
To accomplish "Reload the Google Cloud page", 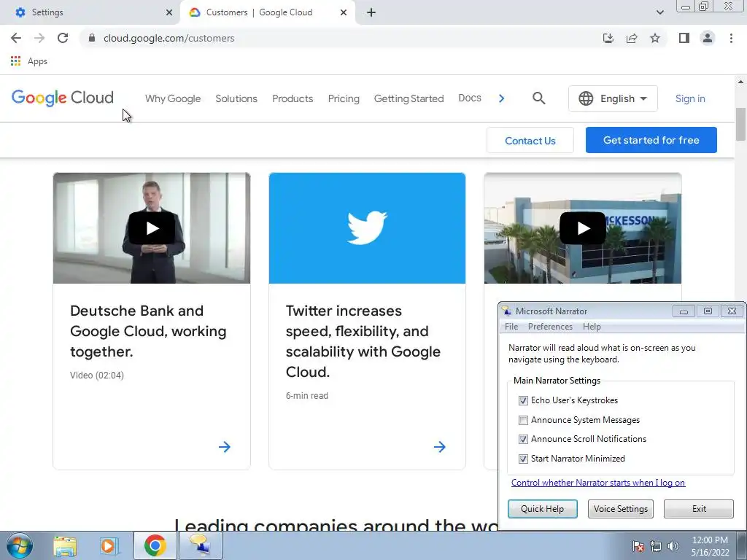I will [x=63, y=38].
